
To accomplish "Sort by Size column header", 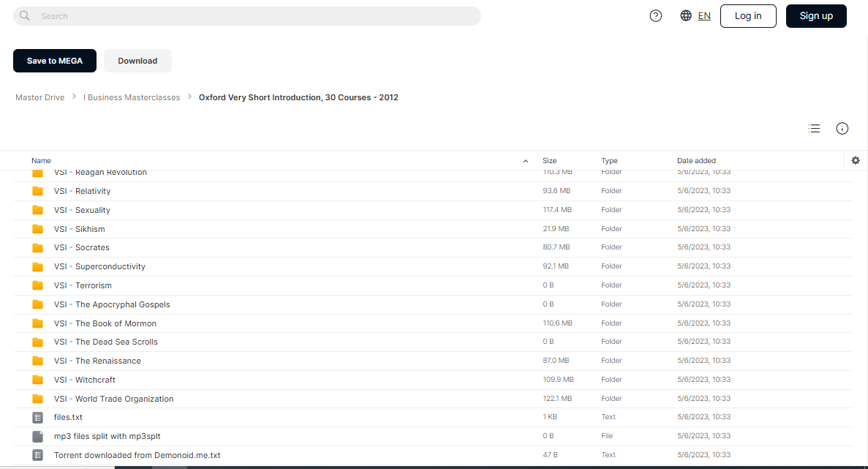I will click(x=549, y=160).
